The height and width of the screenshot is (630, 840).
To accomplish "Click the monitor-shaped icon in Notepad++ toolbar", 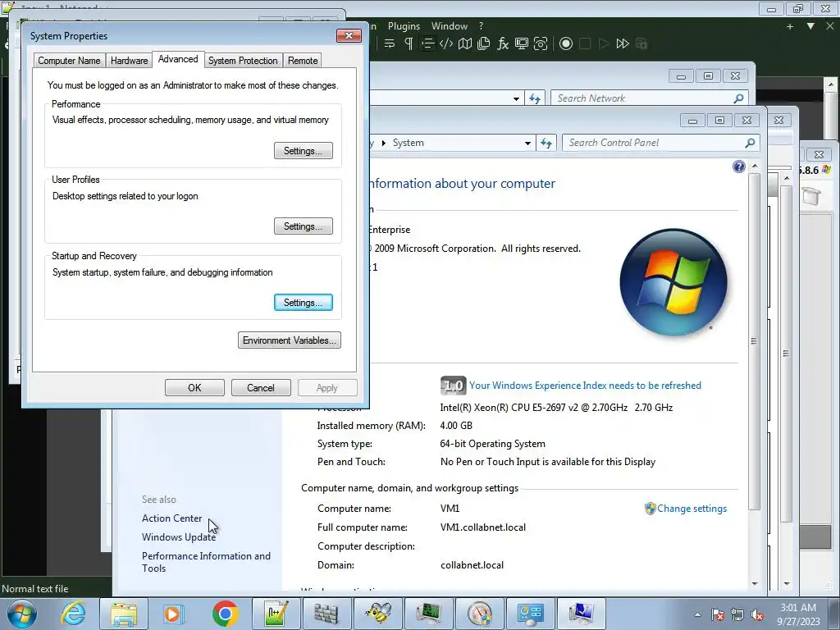I will click(x=521, y=44).
